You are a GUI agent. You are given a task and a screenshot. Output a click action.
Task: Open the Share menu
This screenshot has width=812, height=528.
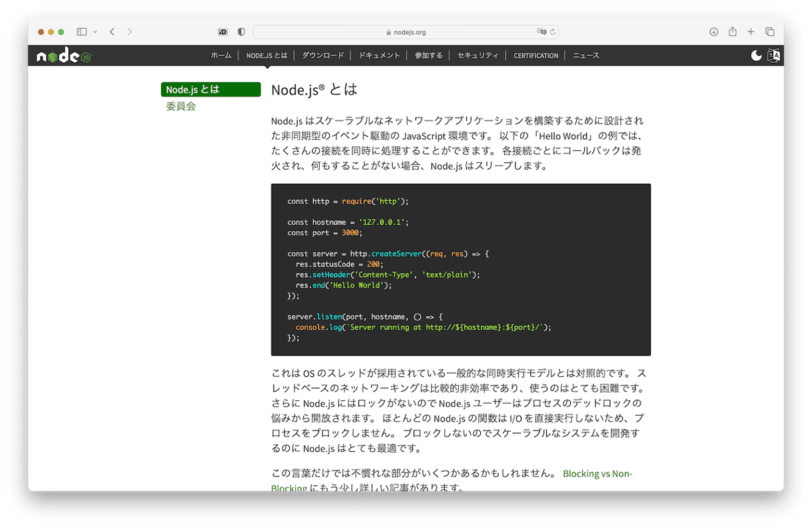pos(733,31)
